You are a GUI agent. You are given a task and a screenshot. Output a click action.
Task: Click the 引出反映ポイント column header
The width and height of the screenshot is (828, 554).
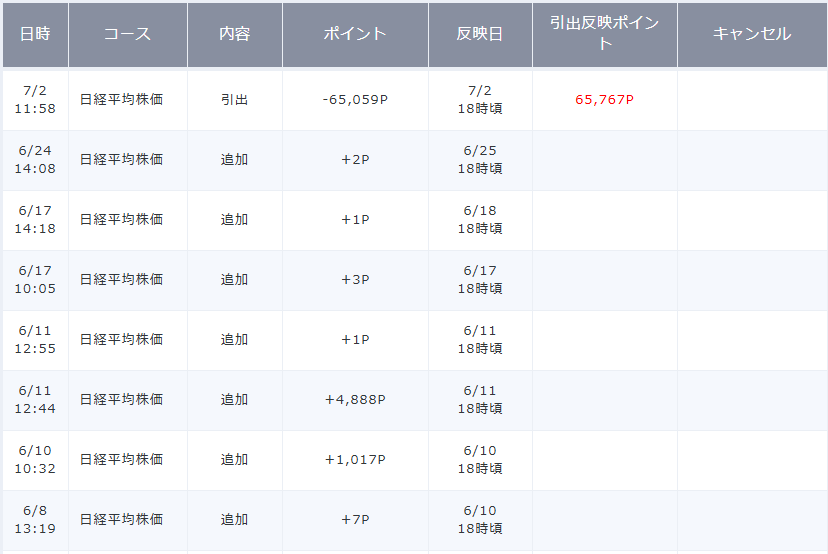tap(605, 34)
